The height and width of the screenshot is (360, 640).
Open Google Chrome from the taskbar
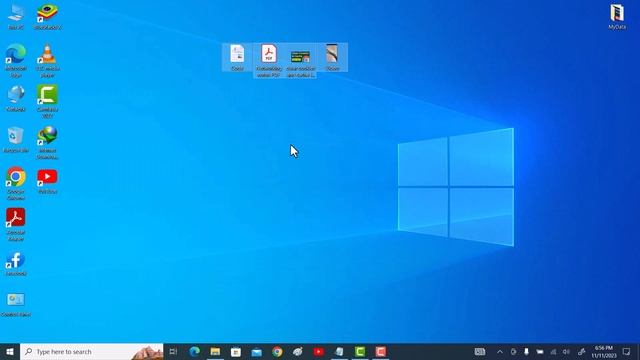277,351
